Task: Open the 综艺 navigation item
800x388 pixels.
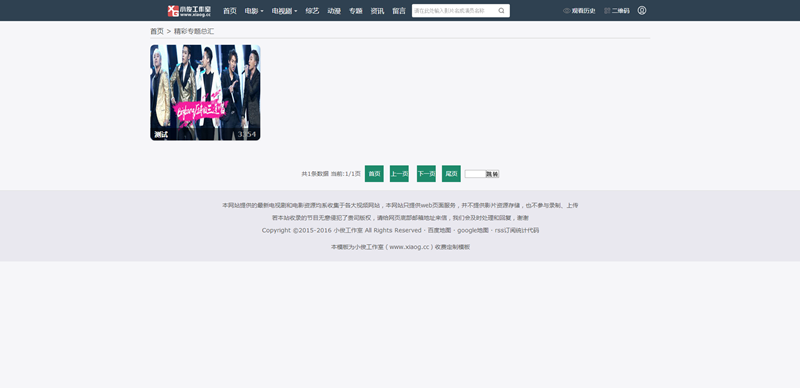Action: [312, 11]
